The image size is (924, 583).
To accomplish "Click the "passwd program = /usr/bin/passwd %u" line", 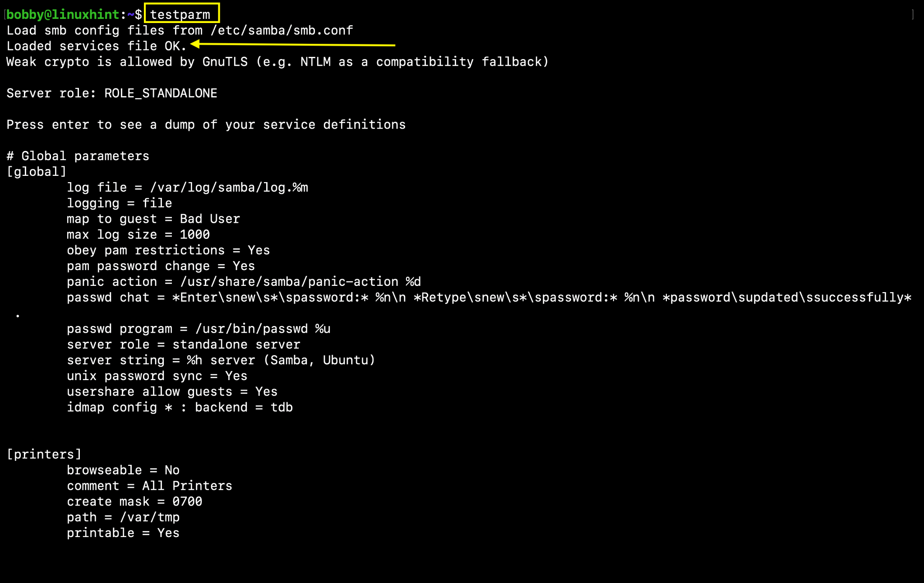I will point(199,329).
